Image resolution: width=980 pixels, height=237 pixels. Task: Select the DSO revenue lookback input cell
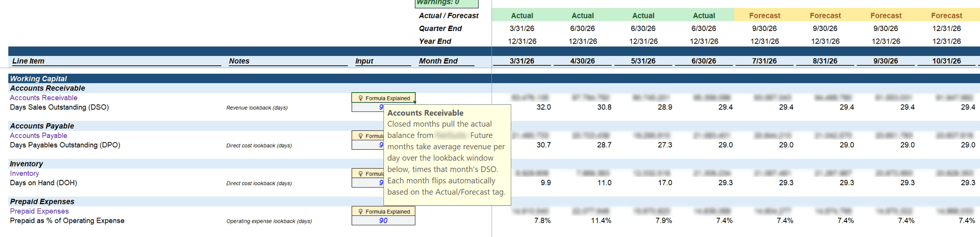coord(368,107)
